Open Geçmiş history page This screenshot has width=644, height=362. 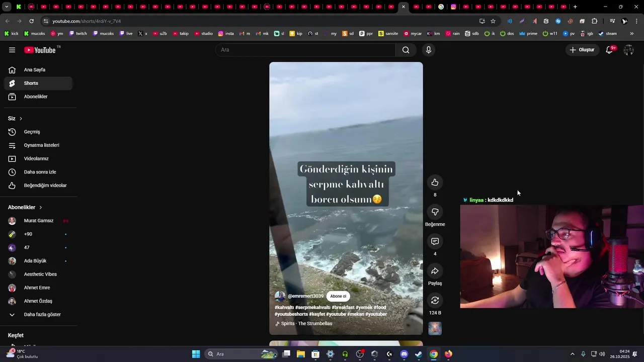tap(38, 132)
